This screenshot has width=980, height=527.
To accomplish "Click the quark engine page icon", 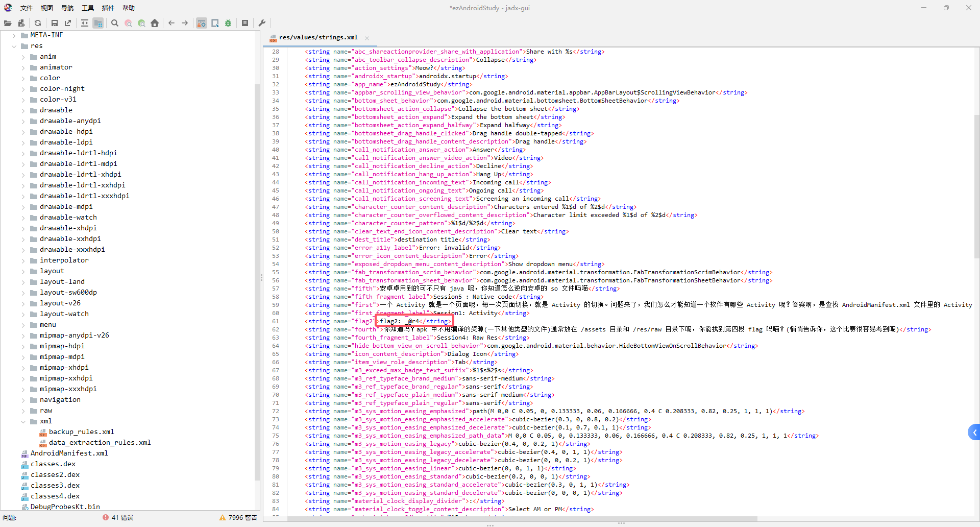I will point(215,23).
